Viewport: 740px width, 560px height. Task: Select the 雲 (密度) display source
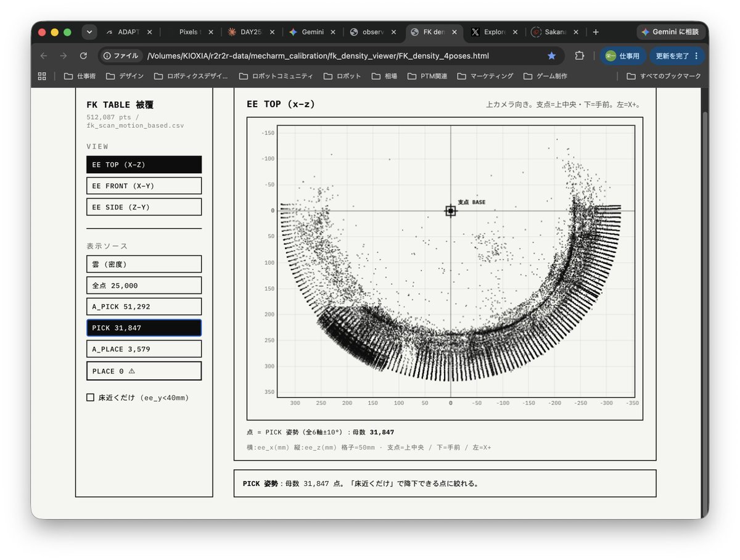[x=144, y=264]
